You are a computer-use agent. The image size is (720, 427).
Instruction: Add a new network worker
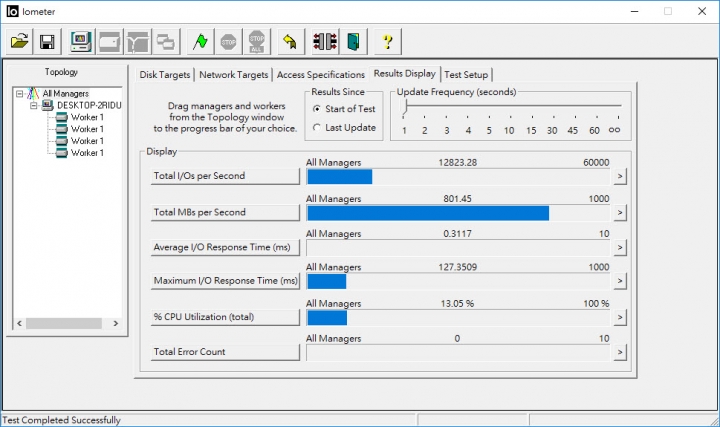tap(137, 42)
